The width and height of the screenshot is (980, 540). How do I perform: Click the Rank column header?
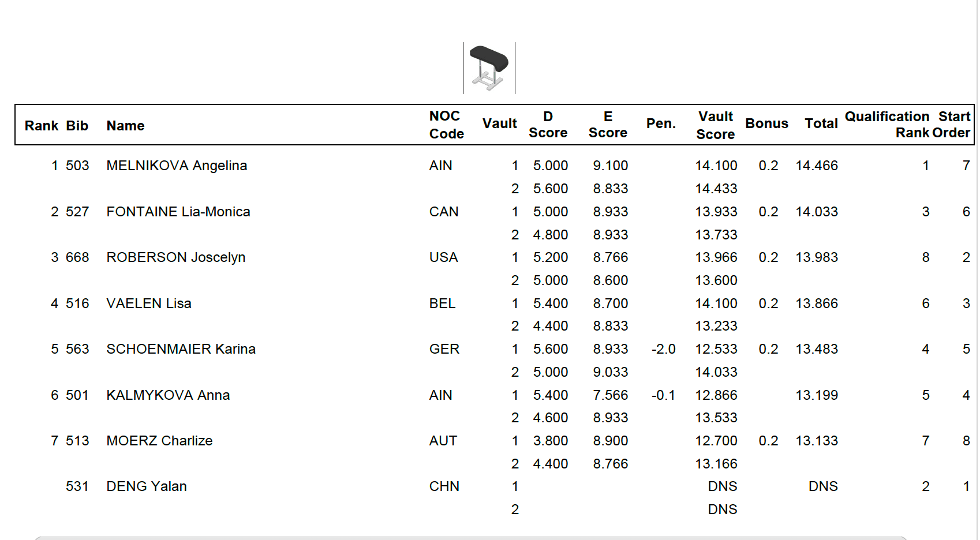pos(41,126)
